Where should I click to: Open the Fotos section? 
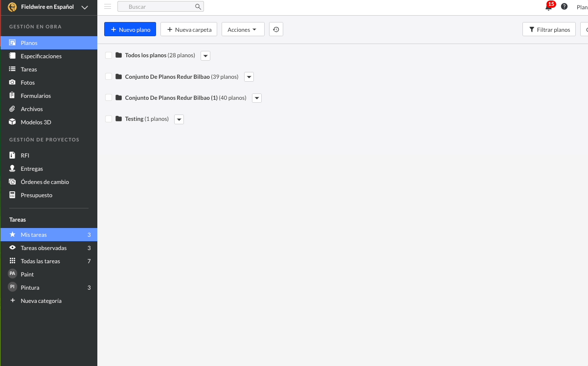(x=49, y=82)
